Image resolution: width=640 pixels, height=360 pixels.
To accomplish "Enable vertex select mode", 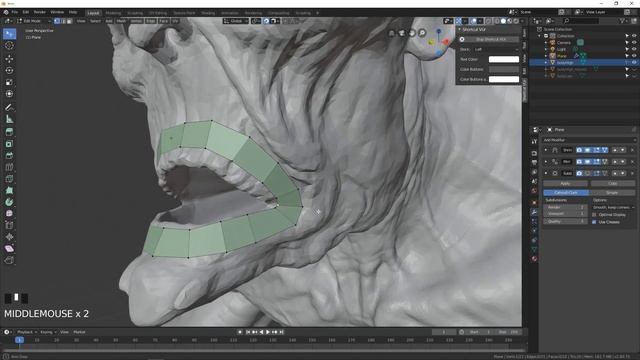I will tap(57, 21).
